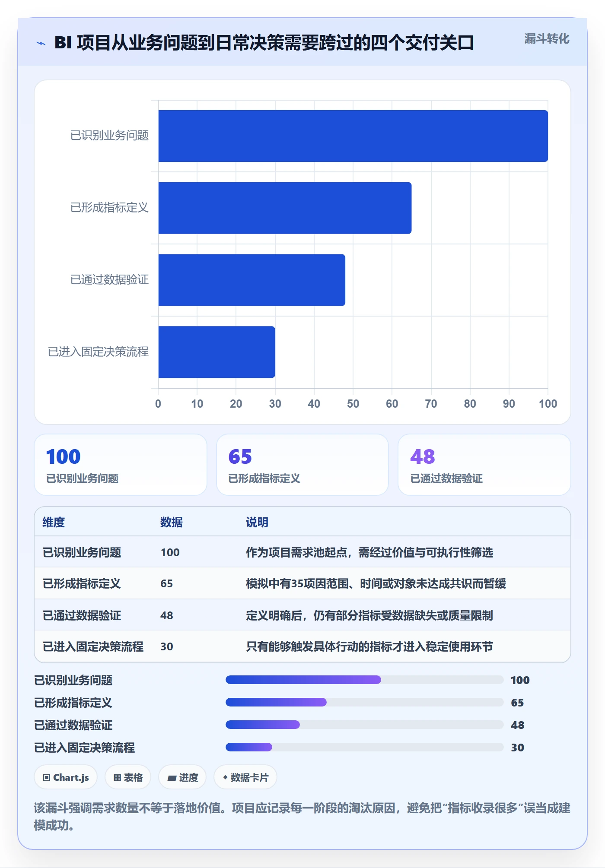This screenshot has height=868, width=605.
Task: Click the 已通过数据验证 chart bar
Action: coord(252,280)
